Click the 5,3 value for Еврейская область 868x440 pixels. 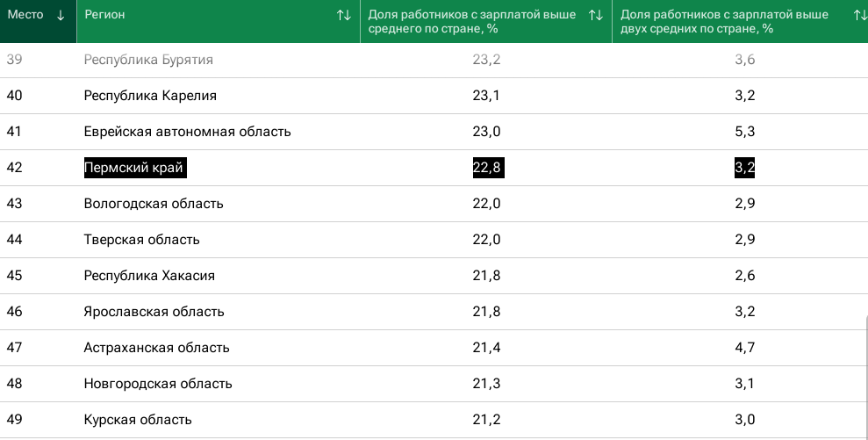point(745,132)
